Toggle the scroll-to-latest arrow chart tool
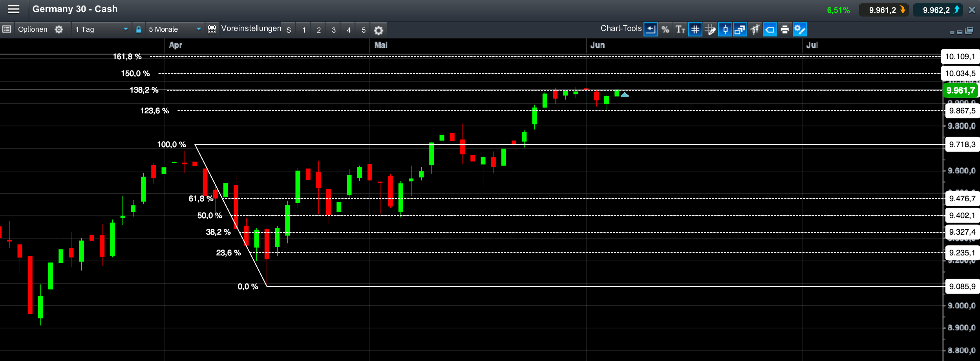 [651, 29]
